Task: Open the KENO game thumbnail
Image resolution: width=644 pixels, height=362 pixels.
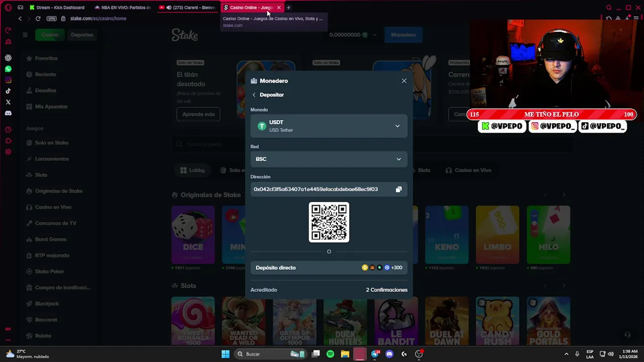Action: click(447, 234)
